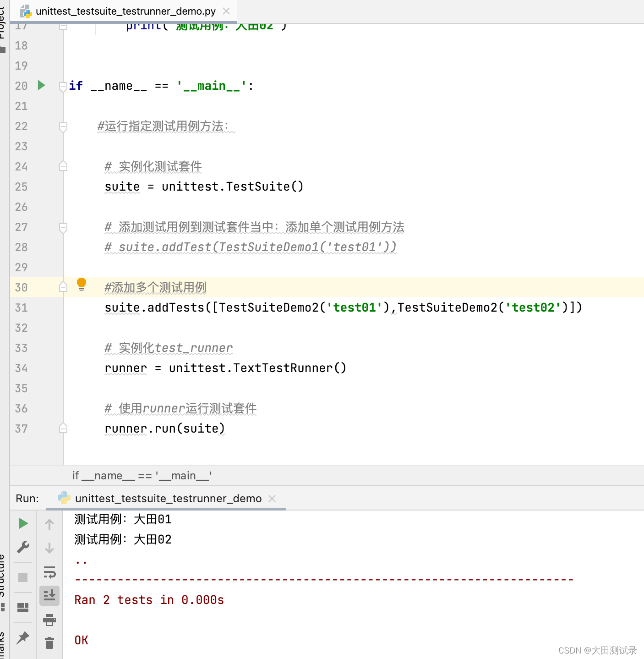Disable scroll-to-end in the console
644x659 pixels.
(x=49, y=595)
